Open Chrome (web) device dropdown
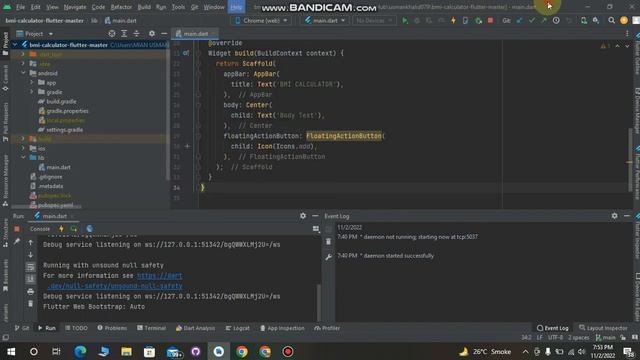 (261, 20)
